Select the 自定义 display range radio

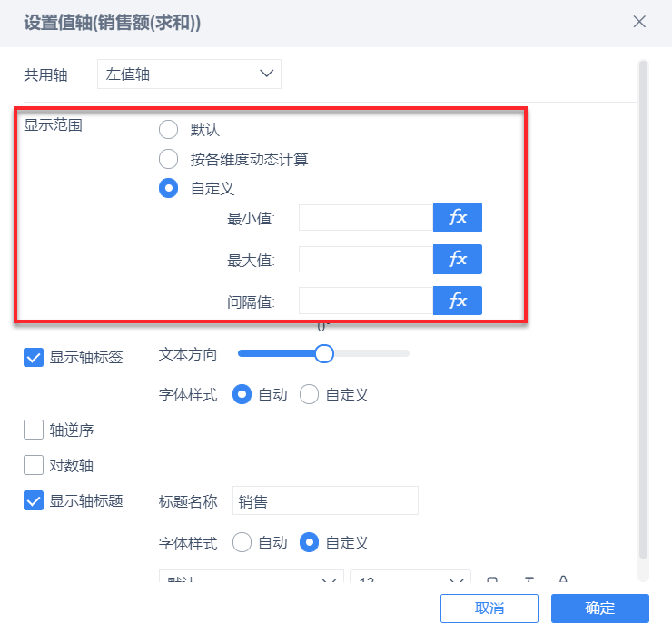[x=168, y=189]
